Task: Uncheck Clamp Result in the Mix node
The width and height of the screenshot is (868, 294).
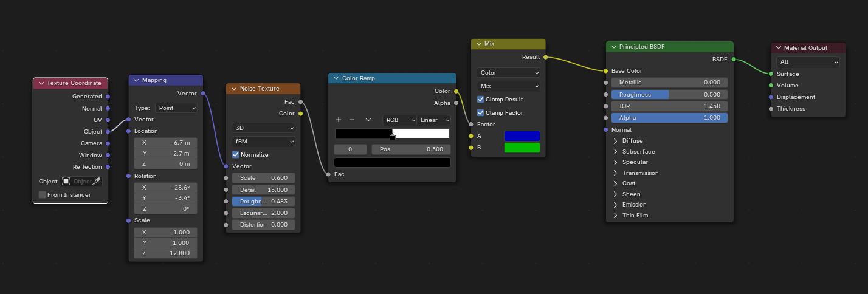Action: point(481,100)
